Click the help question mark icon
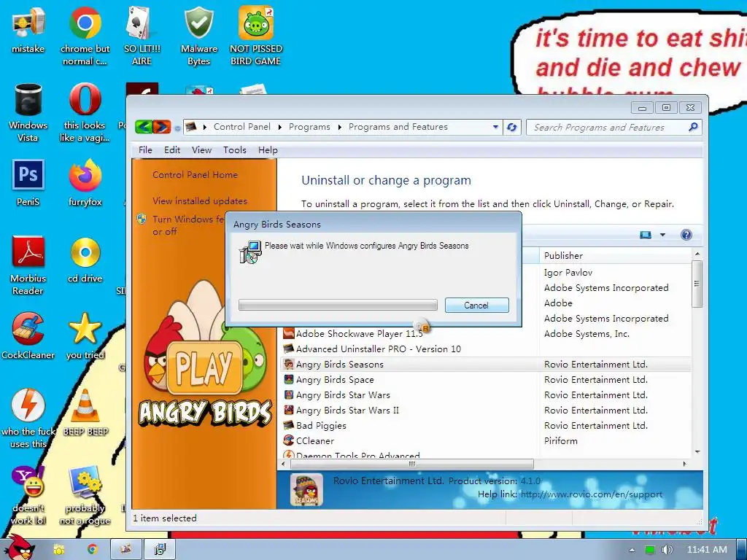This screenshot has height=560, width=747. pos(686,235)
